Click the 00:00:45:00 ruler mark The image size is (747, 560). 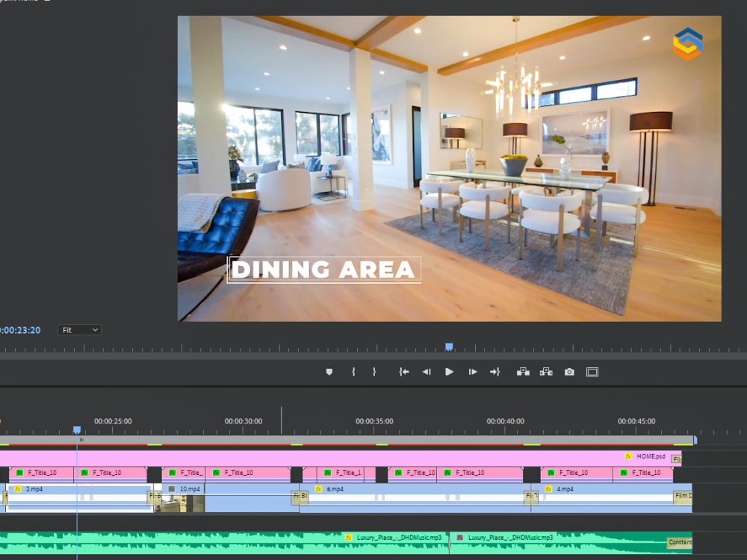[636, 421]
